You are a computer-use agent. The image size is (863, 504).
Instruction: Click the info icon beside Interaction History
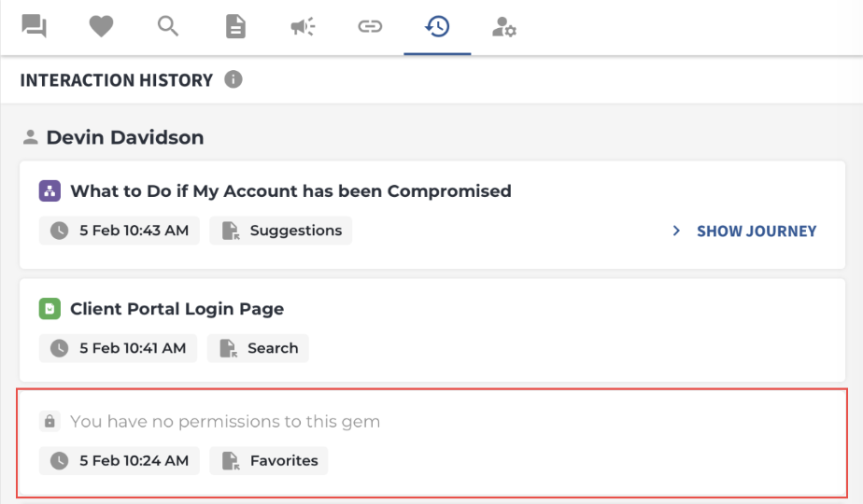(233, 79)
